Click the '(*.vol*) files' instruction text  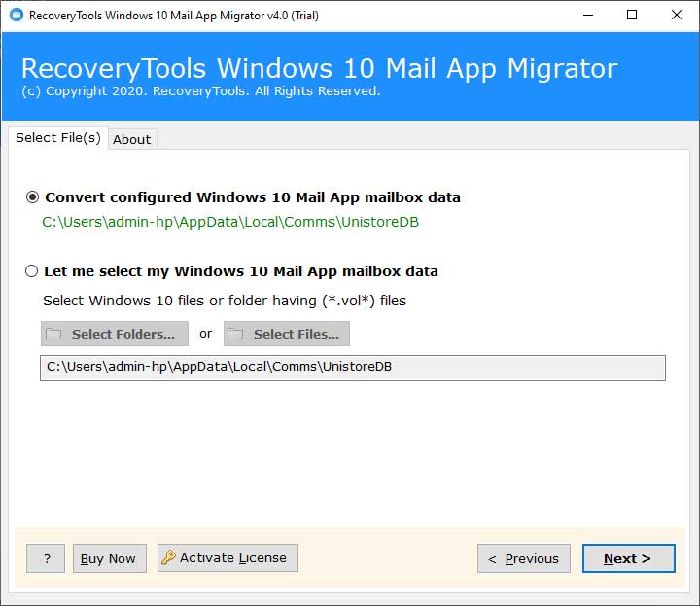click(x=225, y=301)
